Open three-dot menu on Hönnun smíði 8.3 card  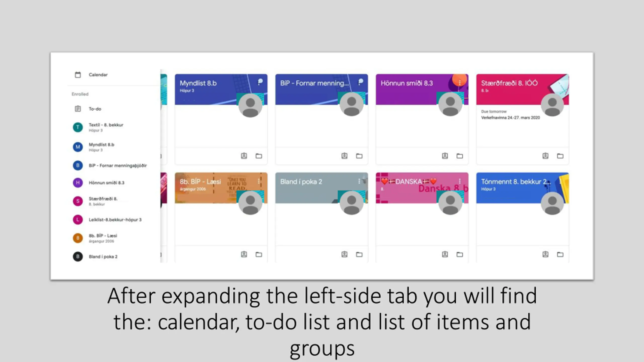coord(460,83)
